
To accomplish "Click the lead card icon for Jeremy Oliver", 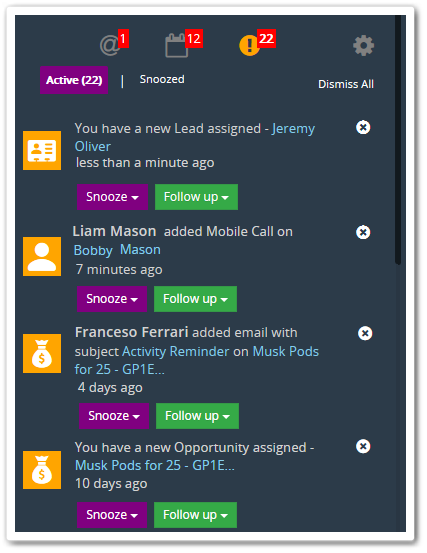I will (42, 151).
